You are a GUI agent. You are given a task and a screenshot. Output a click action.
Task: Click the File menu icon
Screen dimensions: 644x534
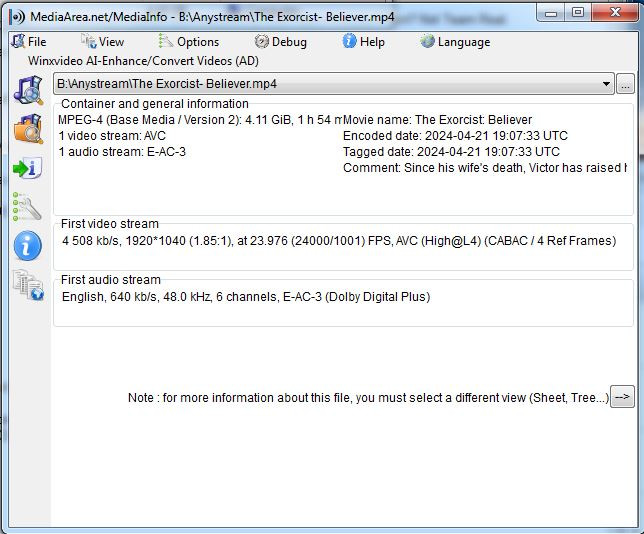(18, 41)
